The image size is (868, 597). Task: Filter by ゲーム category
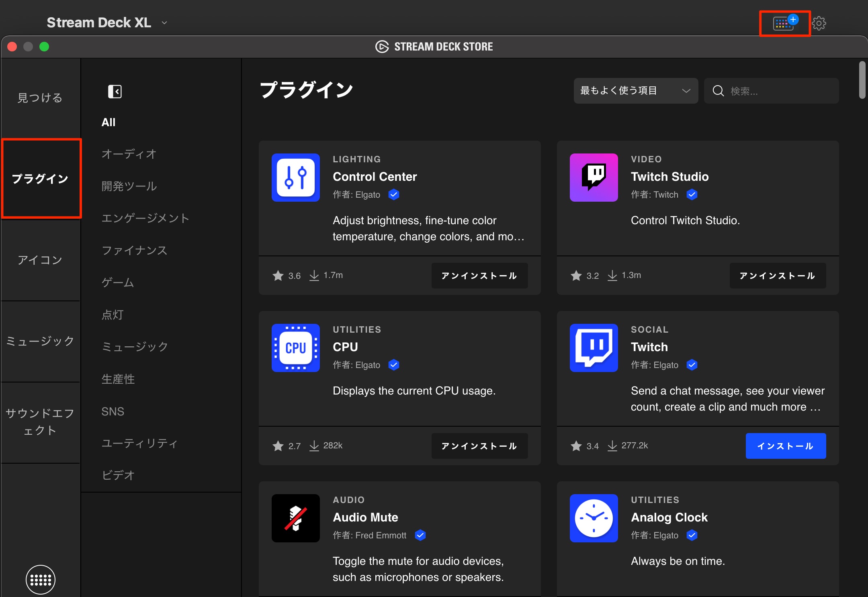click(x=118, y=282)
